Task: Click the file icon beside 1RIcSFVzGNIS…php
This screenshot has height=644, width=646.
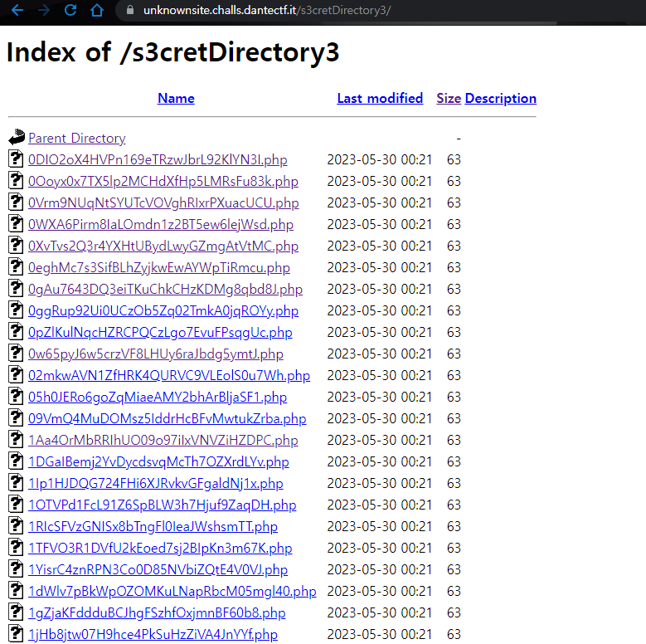Action: pyautogui.click(x=16, y=525)
